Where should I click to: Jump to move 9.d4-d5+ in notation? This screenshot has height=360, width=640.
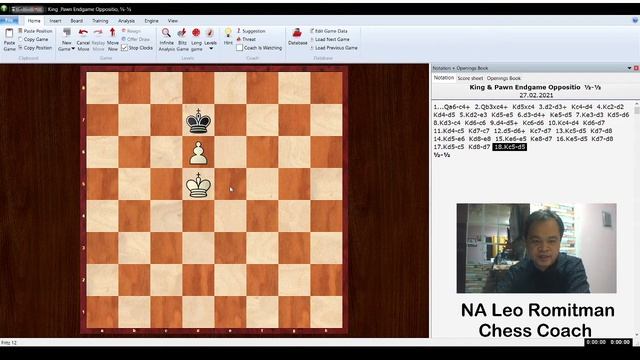pos(504,123)
